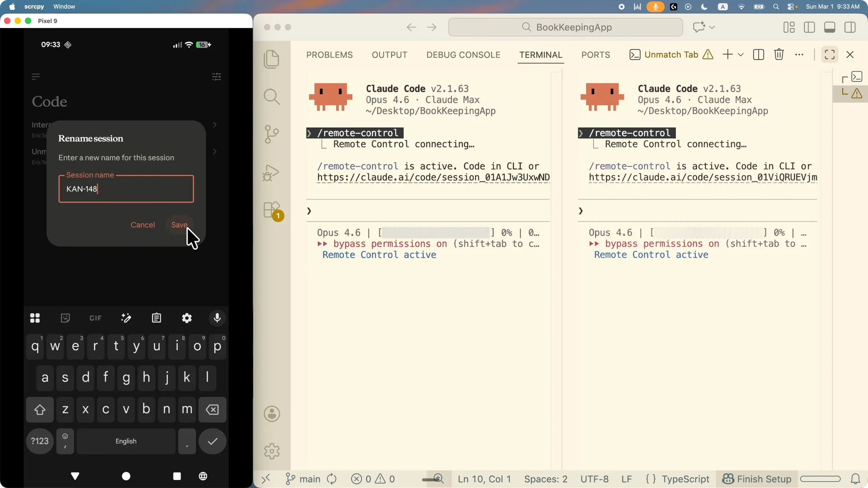This screenshot has width=868, height=488.
Task: Click Finish Setup in status bar
Action: [x=757, y=479]
